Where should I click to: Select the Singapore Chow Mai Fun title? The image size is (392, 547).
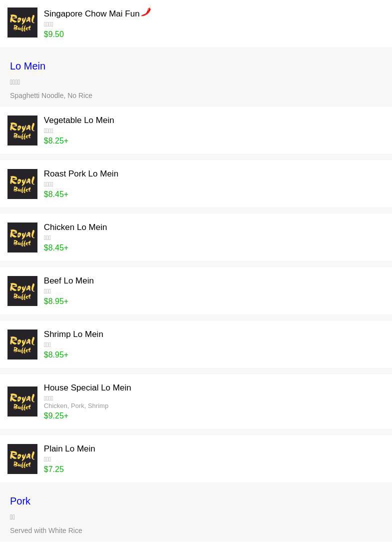(92, 13)
